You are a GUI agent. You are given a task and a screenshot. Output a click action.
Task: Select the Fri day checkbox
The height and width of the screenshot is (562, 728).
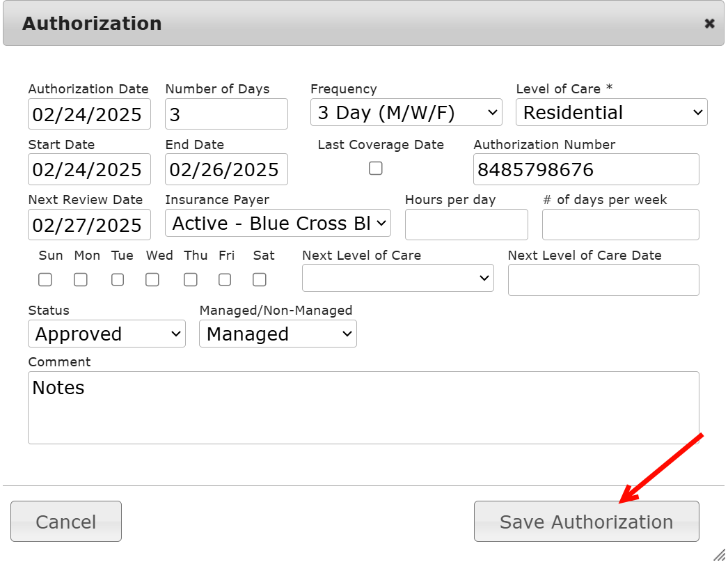[x=225, y=279]
